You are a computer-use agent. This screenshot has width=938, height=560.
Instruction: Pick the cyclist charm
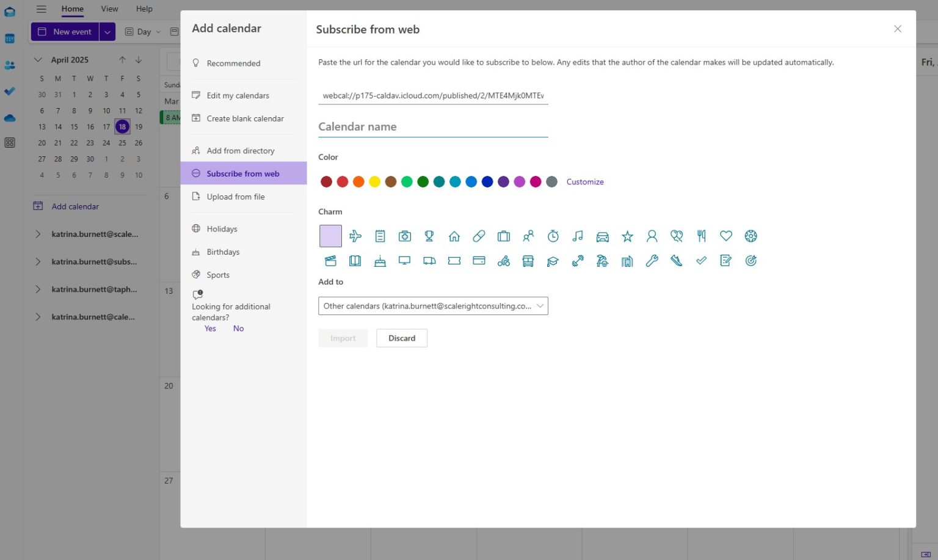point(503,261)
